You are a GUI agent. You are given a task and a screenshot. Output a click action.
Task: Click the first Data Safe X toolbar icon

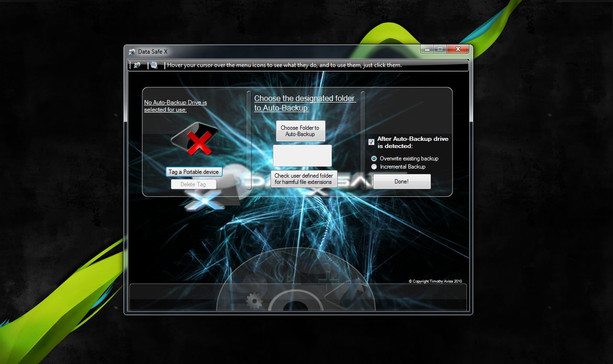tap(137, 65)
